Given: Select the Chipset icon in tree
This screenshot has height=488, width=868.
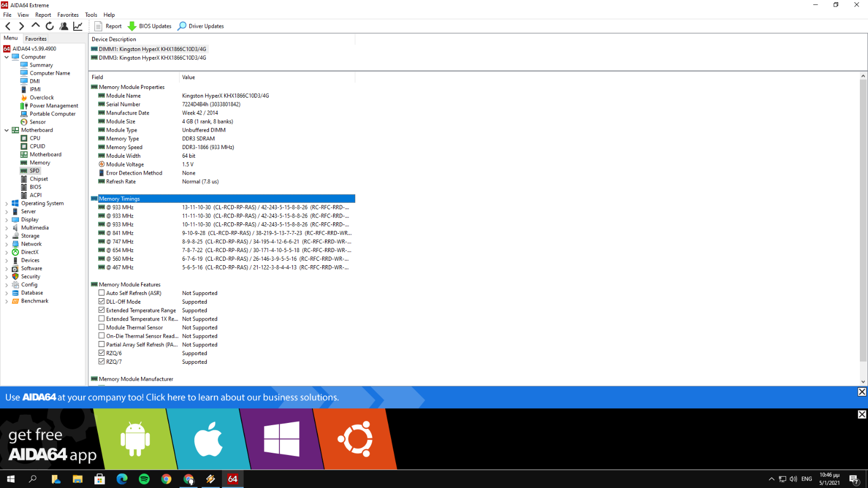Looking at the screenshot, I should coord(24,179).
